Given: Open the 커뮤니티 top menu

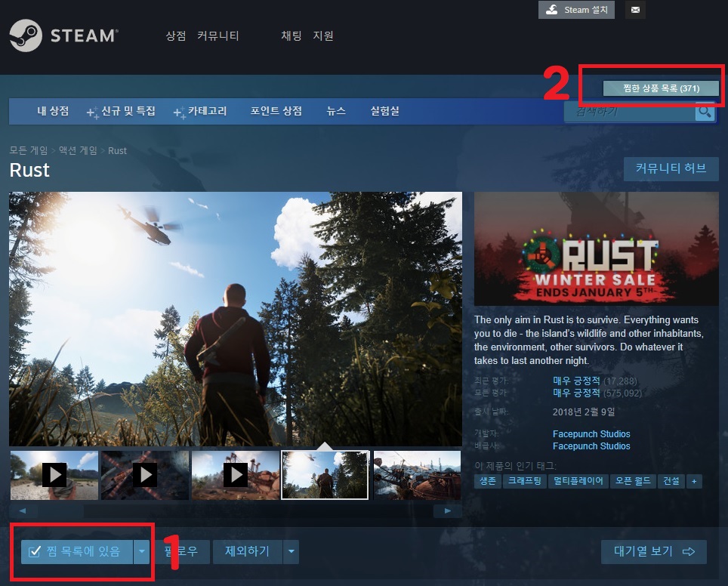Looking at the screenshot, I should click(217, 35).
